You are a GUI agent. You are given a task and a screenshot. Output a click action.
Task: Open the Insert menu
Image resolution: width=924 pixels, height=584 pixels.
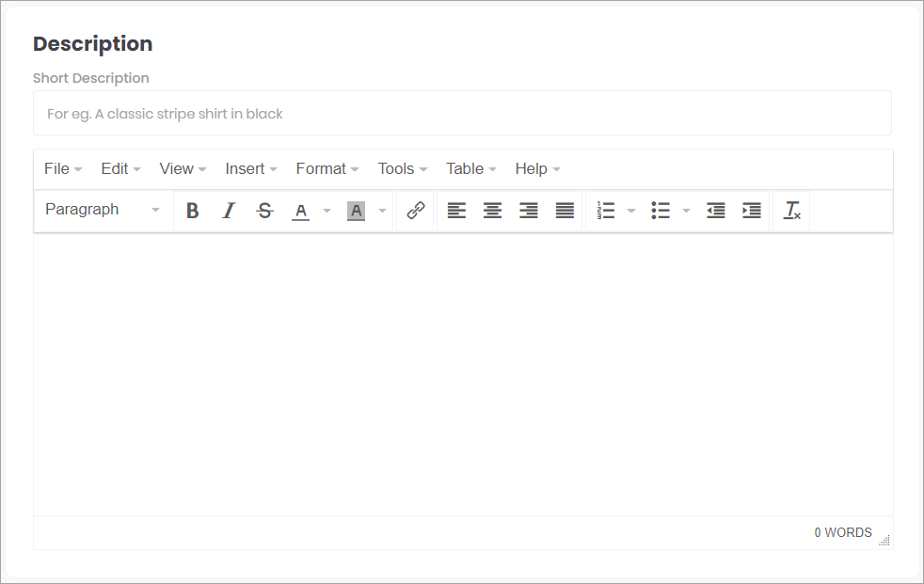point(251,169)
